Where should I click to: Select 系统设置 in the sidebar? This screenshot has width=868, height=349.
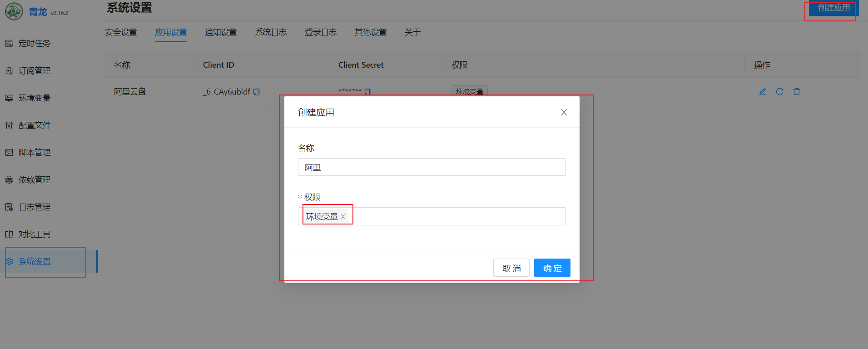point(49,262)
